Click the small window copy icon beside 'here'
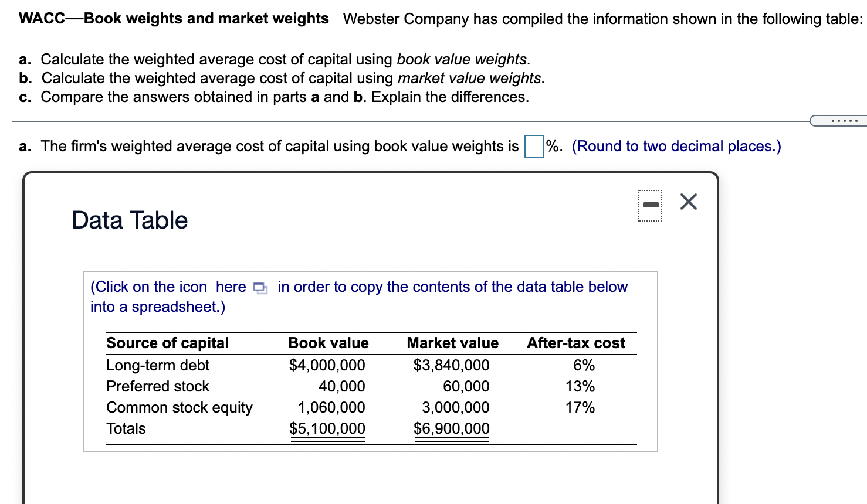The image size is (867, 504). coord(260,288)
